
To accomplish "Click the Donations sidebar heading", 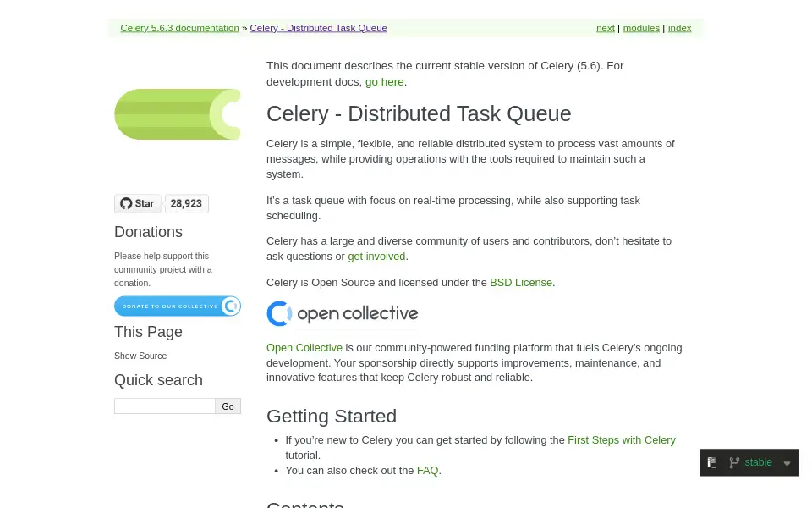I will click(149, 232).
